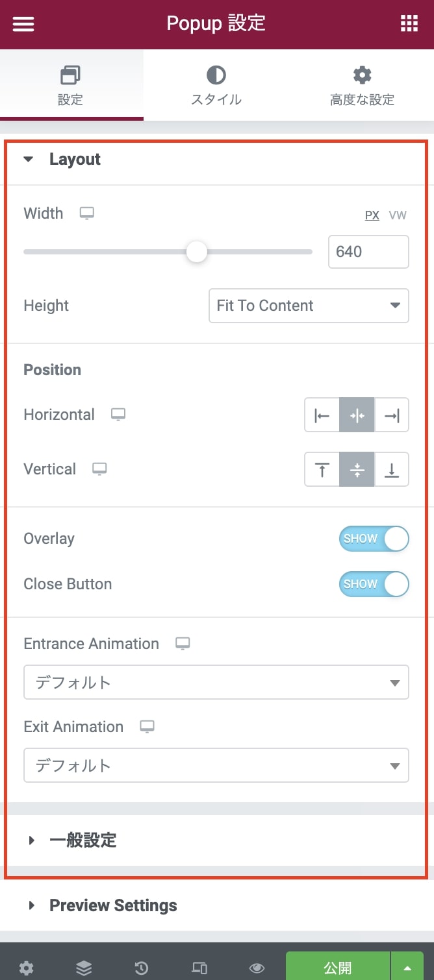Switch to the スタイル tab

(x=216, y=86)
